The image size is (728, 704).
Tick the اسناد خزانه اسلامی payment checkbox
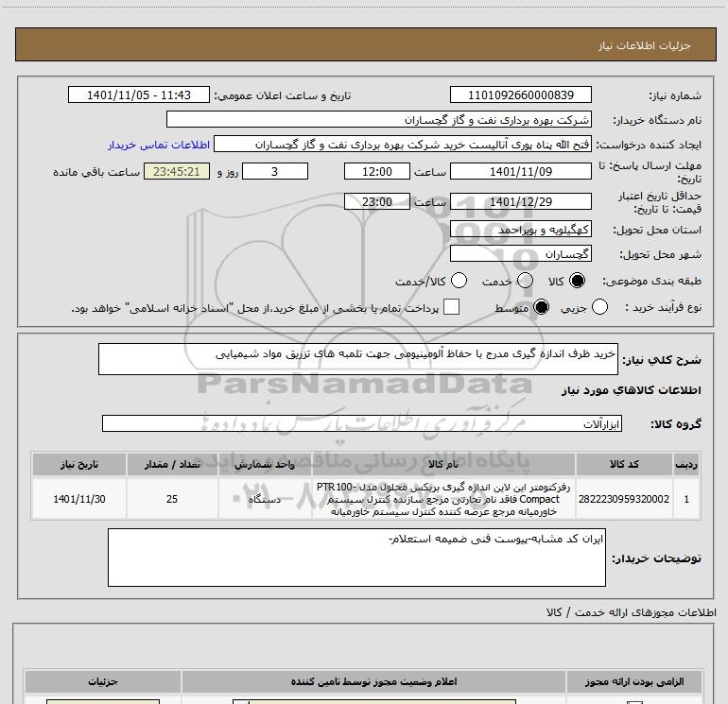click(x=451, y=307)
